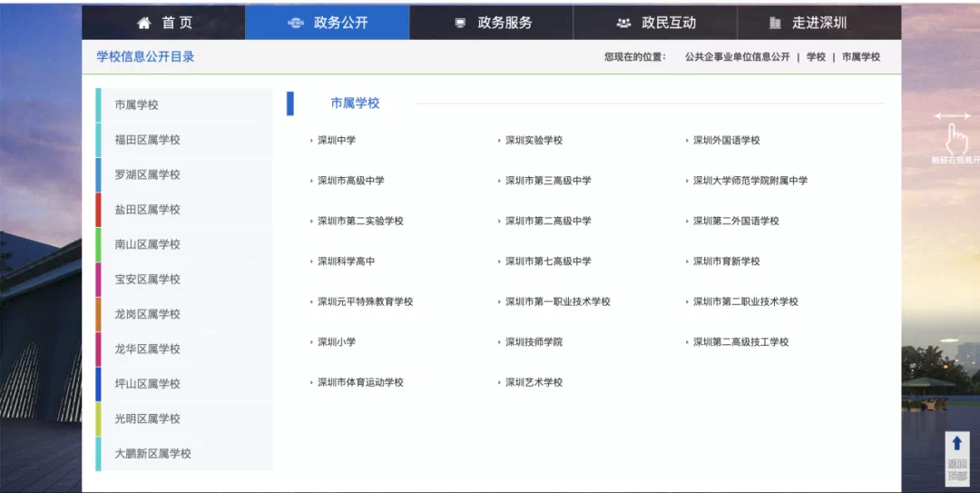
Task: Select 福田区属学校 in the sidebar
Action: 147,140
